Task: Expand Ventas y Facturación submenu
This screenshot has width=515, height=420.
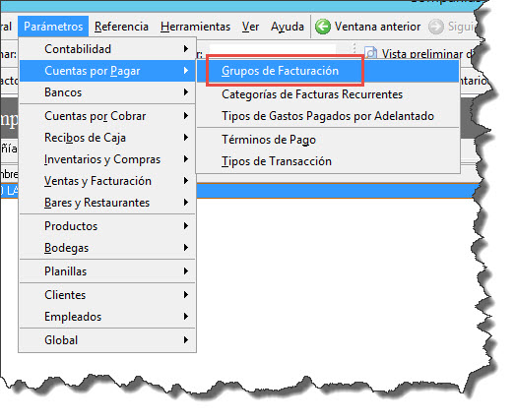Action: [107, 181]
